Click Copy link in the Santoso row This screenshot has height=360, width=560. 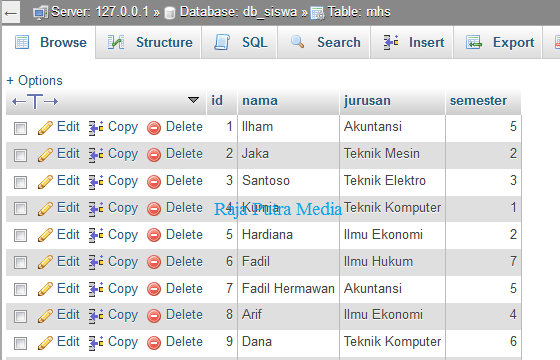[x=123, y=181]
